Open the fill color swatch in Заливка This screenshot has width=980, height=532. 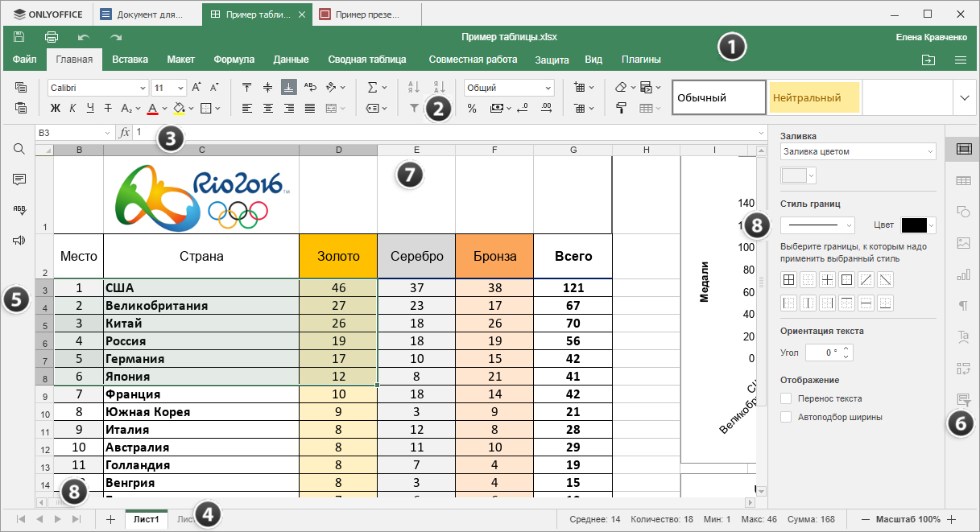pos(798,175)
